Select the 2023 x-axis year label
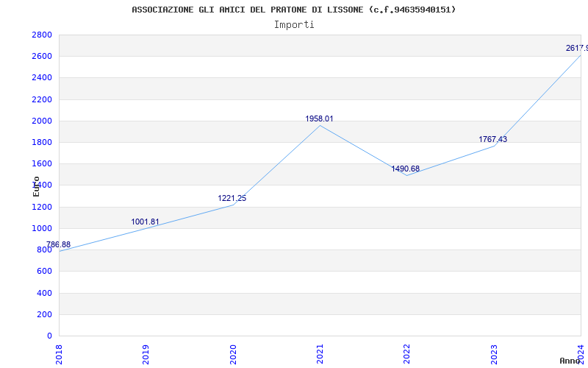Viewport: 588px width, 368px height. [494, 355]
